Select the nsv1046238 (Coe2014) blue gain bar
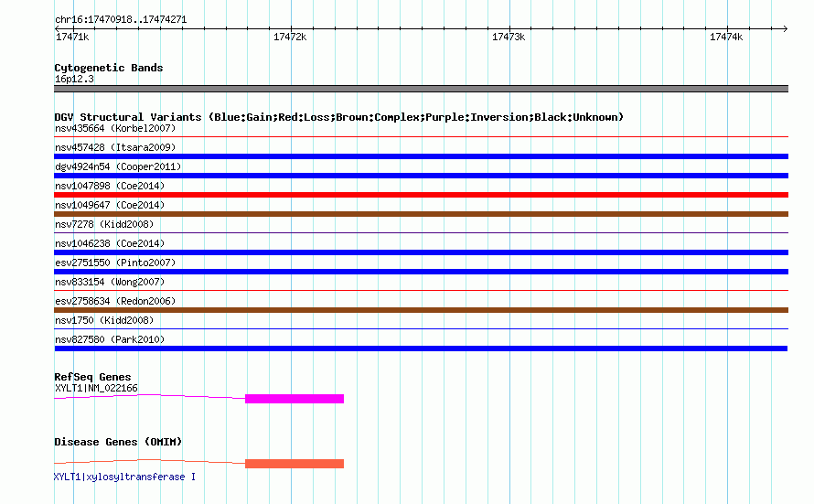814x504 pixels. tap(421, 252)
